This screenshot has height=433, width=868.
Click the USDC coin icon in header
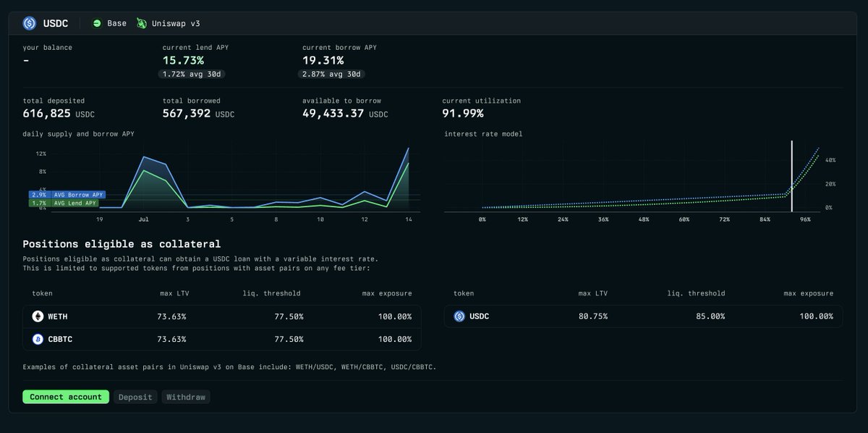tap(30, 23)
